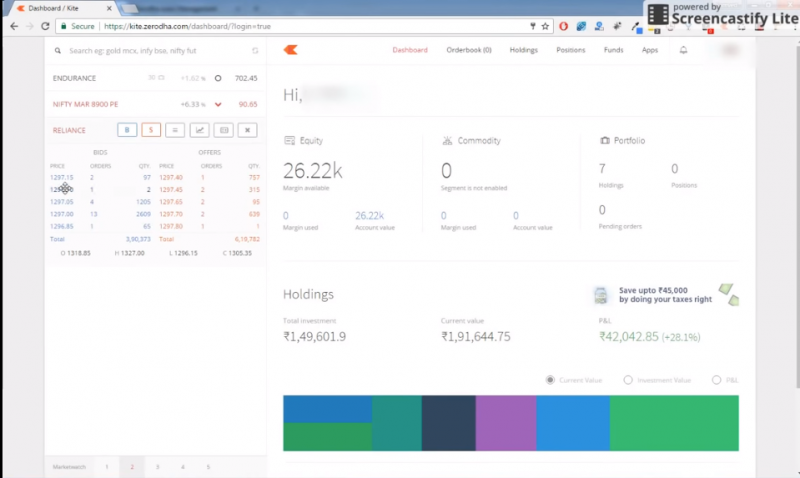Click the Commodity segment icon

pos(447,140)
